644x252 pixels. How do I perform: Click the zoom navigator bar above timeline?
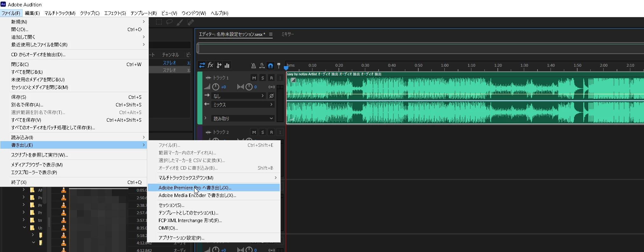pos(420,48)
